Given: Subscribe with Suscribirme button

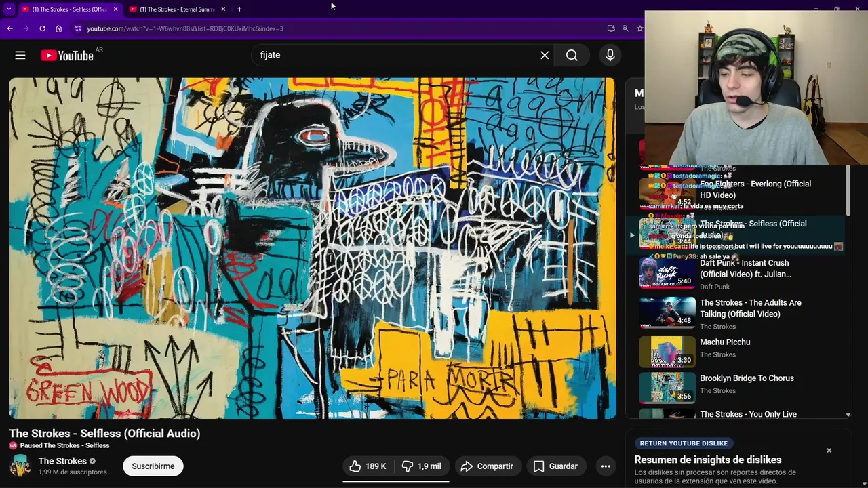Looking at the screenshot, I should (x=153, y=466).
